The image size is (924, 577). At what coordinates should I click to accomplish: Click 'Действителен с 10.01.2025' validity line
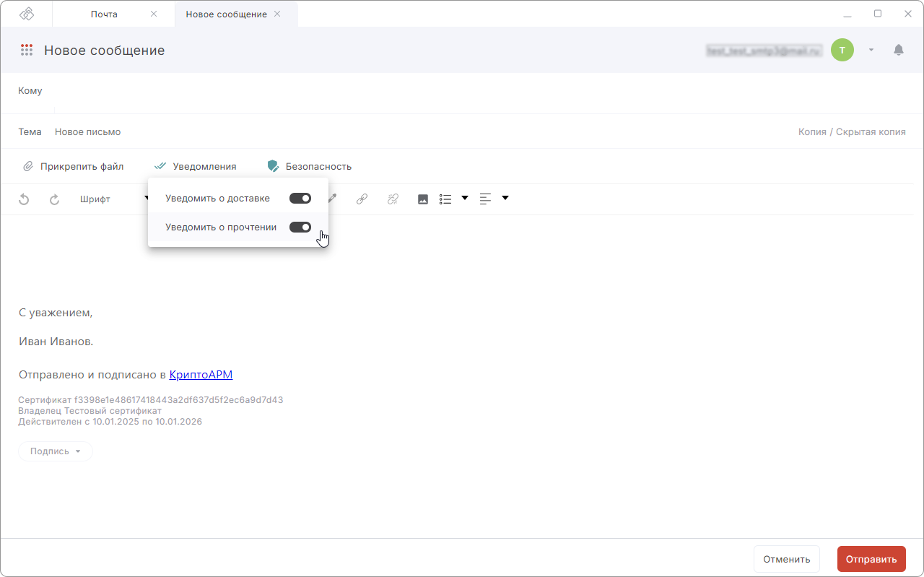[110, 422]
